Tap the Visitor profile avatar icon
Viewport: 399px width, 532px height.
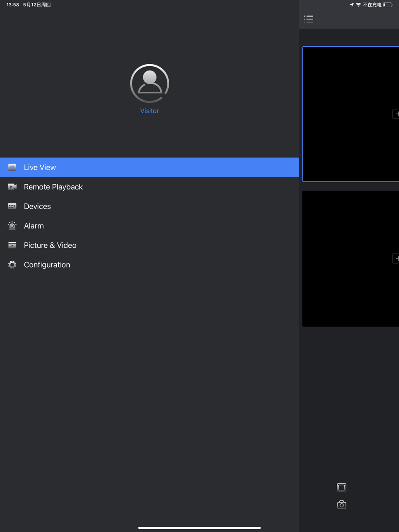point(150,83)
